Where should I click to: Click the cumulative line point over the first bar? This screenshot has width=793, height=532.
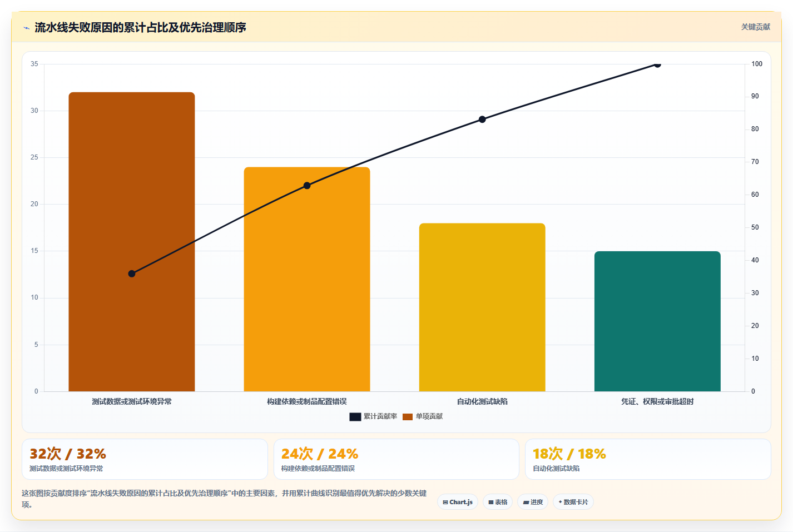coord(132,274)
